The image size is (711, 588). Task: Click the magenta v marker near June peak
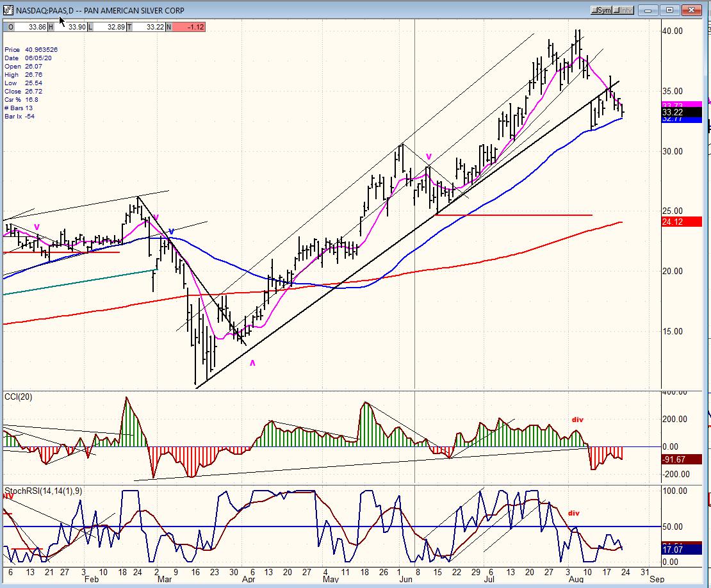tap(429, 157)
